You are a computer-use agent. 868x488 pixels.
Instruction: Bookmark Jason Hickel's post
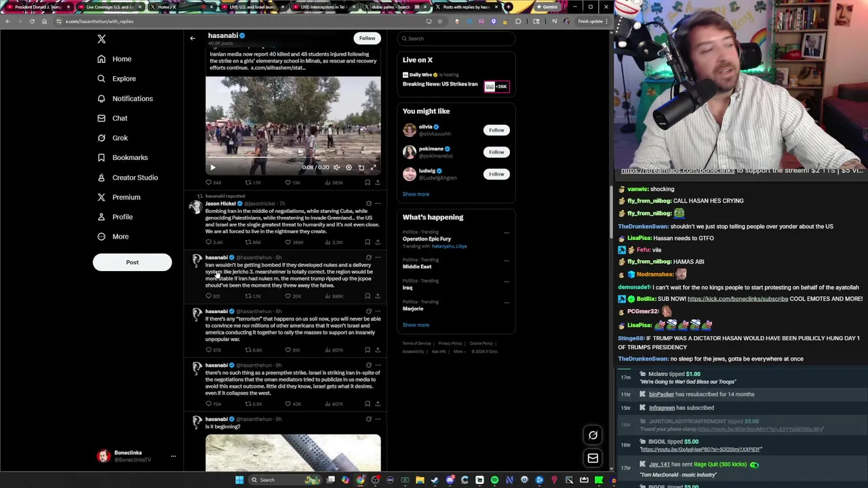click(x=368, y=242)
